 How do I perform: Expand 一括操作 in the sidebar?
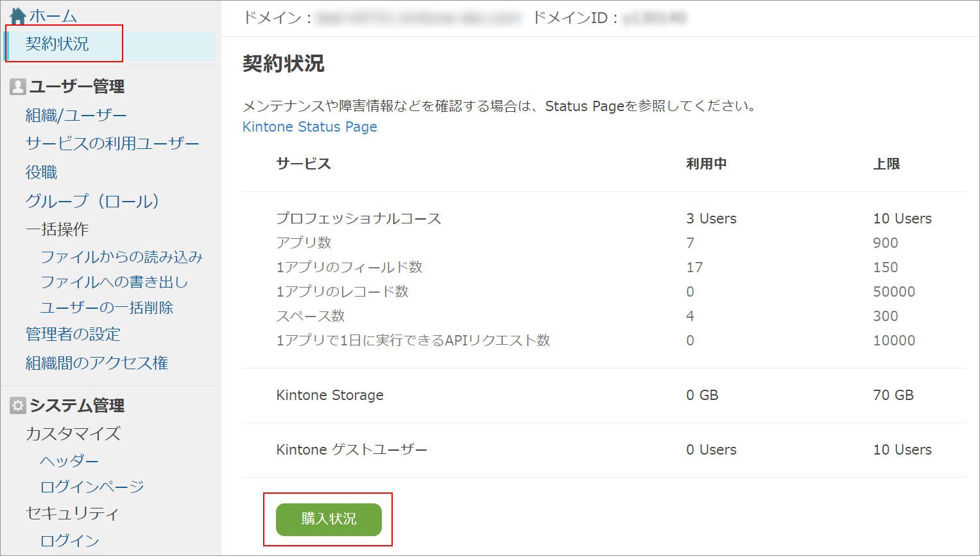pyautogui.click(x=58, y=229)
